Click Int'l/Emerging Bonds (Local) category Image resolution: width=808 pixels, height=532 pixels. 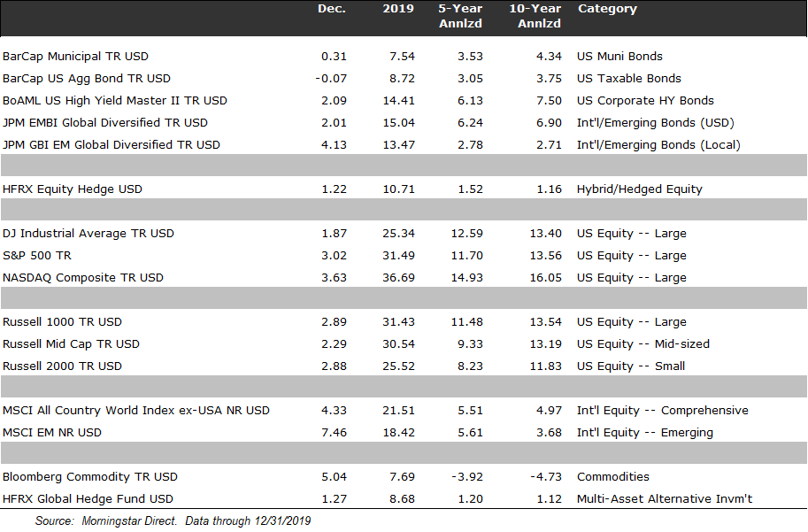click(x=658, y=145)
